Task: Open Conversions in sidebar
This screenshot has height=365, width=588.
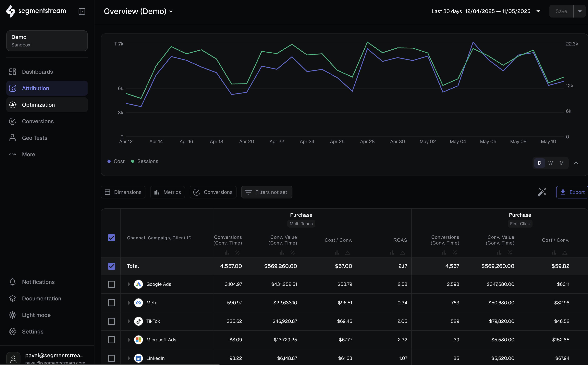Action: [47, 121]
